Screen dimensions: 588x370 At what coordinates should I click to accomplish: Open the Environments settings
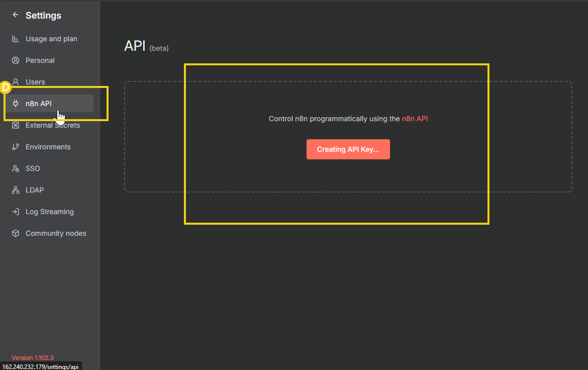pyautogui.click(x=49, y=147)
